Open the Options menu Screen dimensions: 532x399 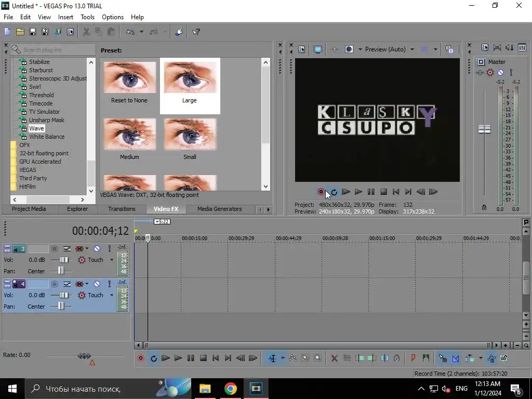[x=113, y=17]
